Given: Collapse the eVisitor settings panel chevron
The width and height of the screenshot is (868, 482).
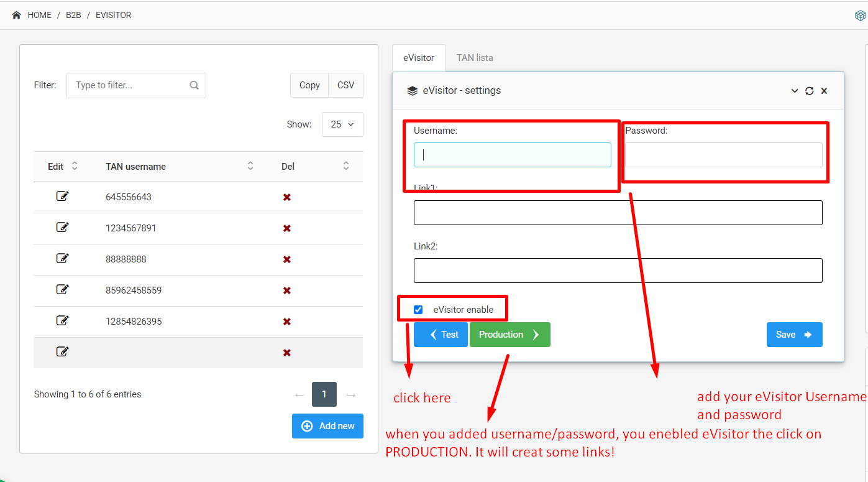Looking at the screenshot, I should [795, 91].
